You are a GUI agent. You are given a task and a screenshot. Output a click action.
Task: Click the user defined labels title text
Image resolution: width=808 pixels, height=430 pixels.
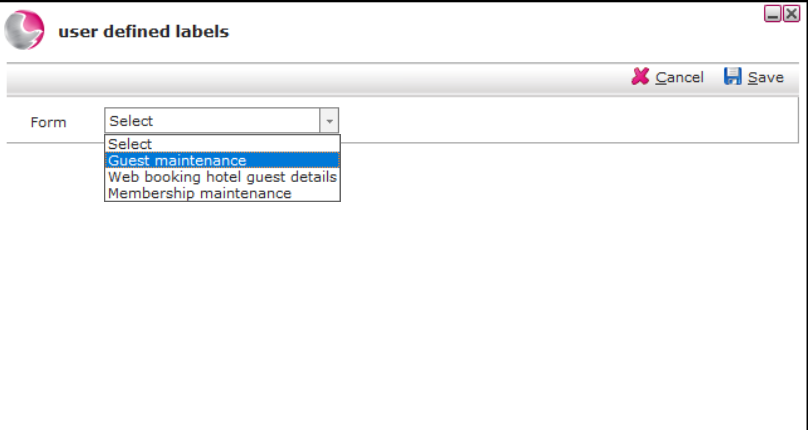point(144,31)
